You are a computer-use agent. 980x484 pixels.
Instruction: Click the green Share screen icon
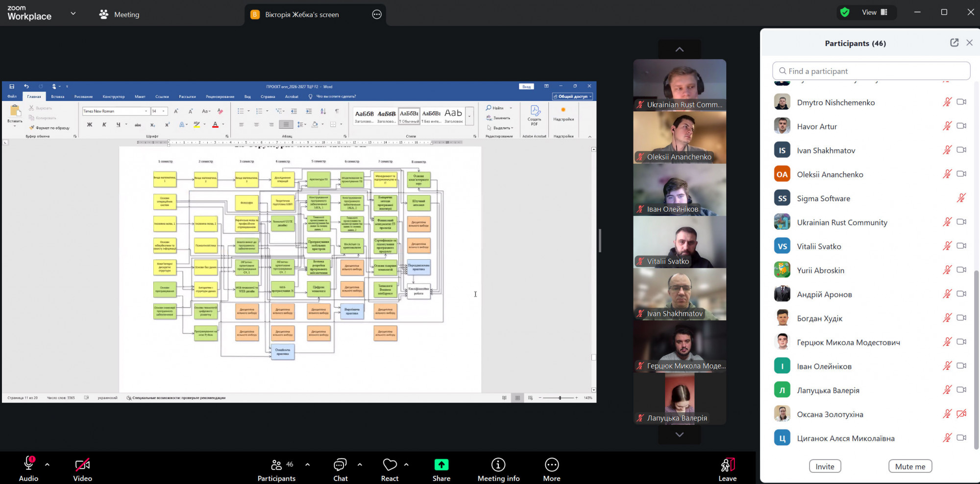point(441,465)
